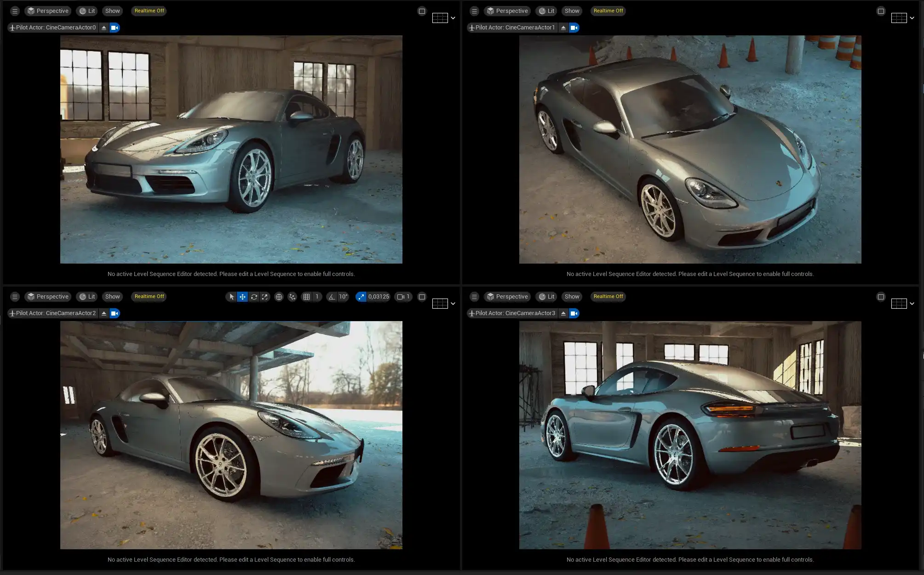924x575 pixels.
Task: Click Realtime Off in CineCameraActor3 viewport
Action: pyautogui.click(x=608, y=297)
